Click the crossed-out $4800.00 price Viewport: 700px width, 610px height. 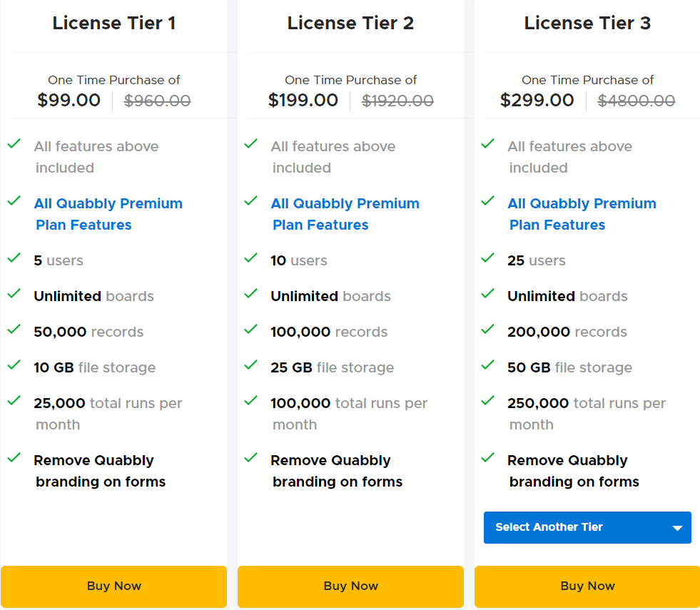tap(636, 101)
